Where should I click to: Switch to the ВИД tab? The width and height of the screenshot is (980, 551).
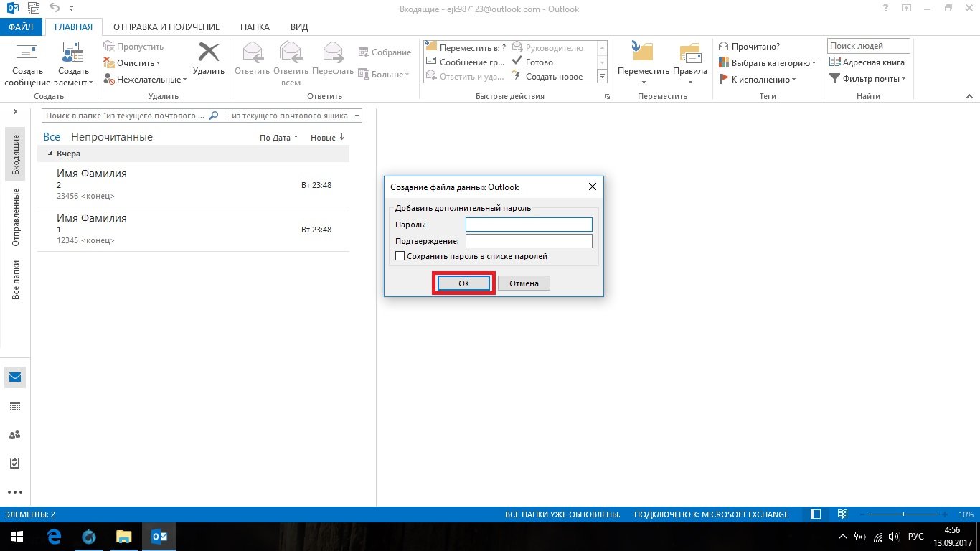(299, 27)
